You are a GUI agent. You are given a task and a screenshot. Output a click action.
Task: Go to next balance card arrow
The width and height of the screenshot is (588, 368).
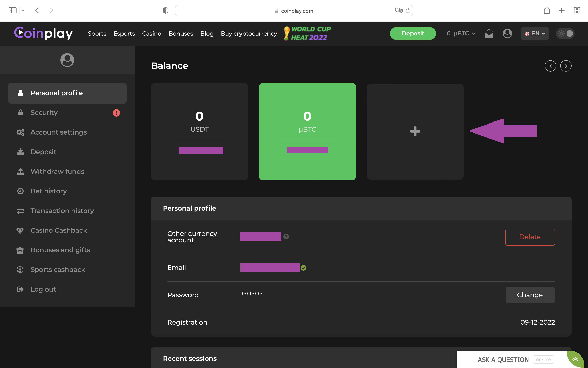pos(566,66)
